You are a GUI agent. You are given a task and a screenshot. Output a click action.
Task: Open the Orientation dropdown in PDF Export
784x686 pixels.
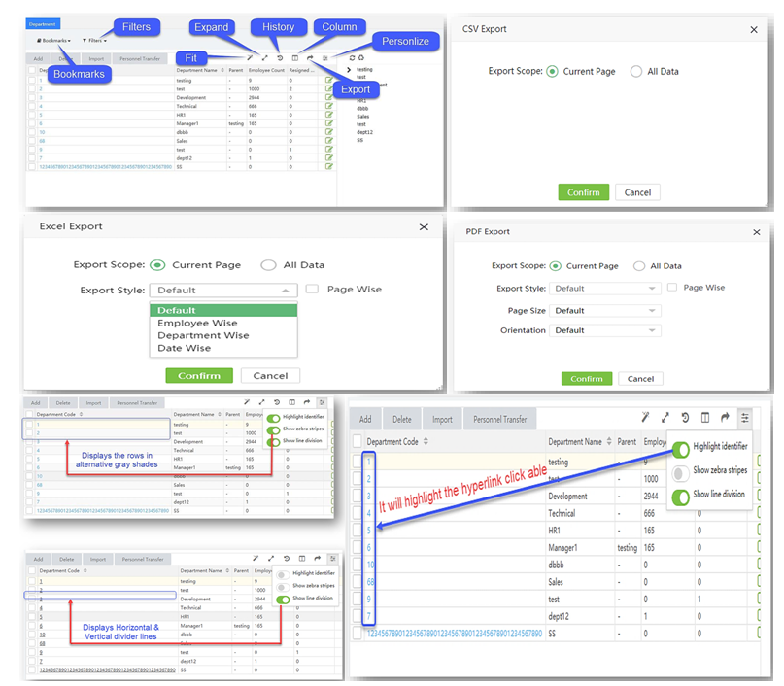click(x=605, y=330)
